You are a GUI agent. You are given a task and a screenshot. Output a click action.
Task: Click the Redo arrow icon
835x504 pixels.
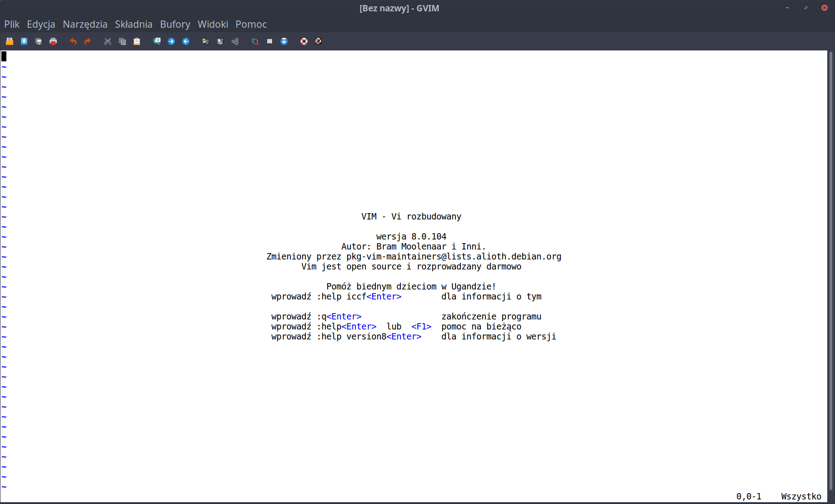tap(88, 41)
